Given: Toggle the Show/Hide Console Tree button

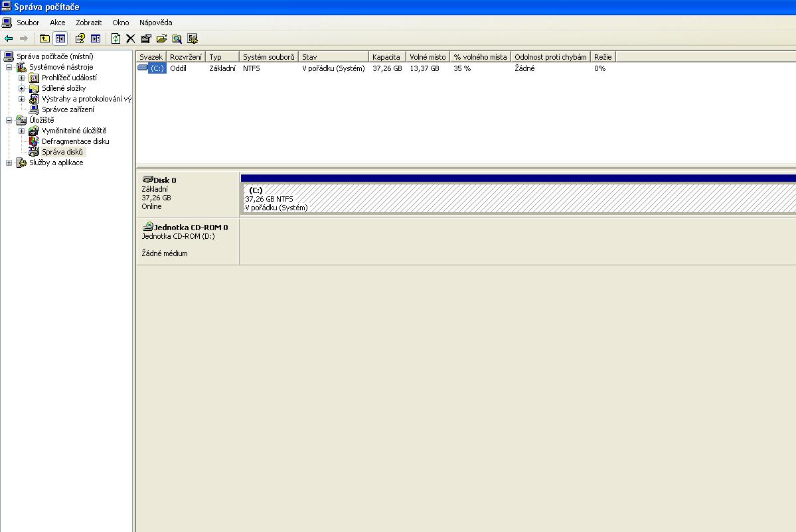Looking at the screenshot, I should pos(60,38).
